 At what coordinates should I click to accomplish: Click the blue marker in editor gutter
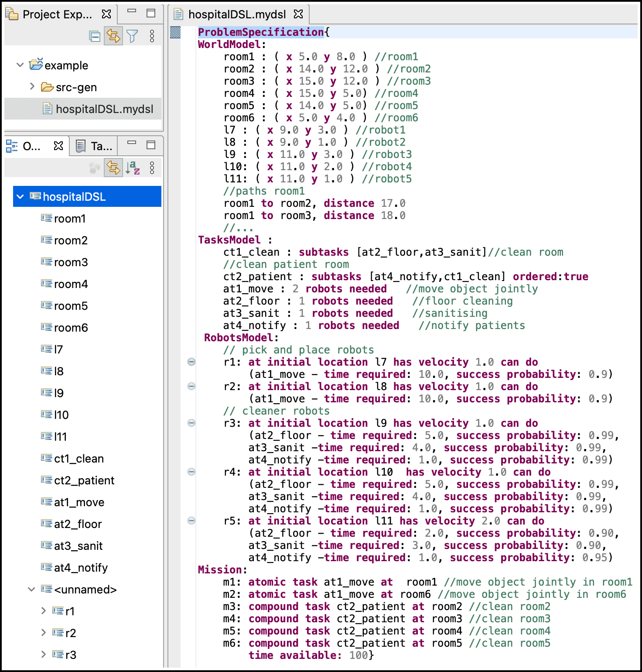175,32
